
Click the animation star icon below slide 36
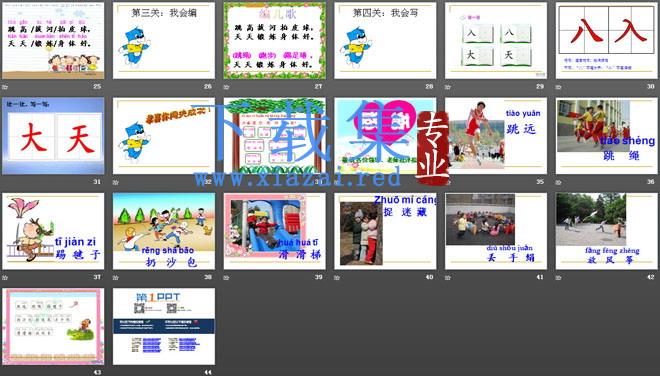coord(559,182)
